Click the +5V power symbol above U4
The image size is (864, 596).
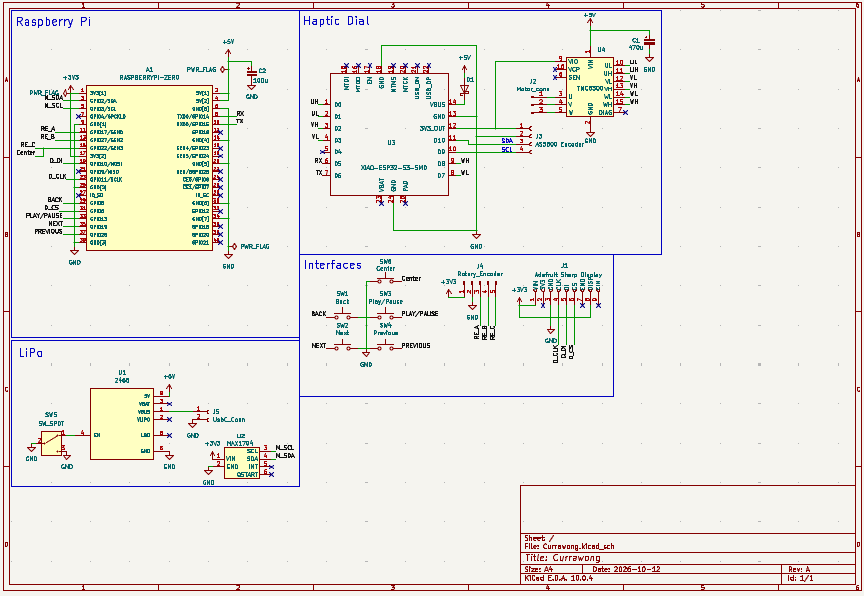[590, 20]
